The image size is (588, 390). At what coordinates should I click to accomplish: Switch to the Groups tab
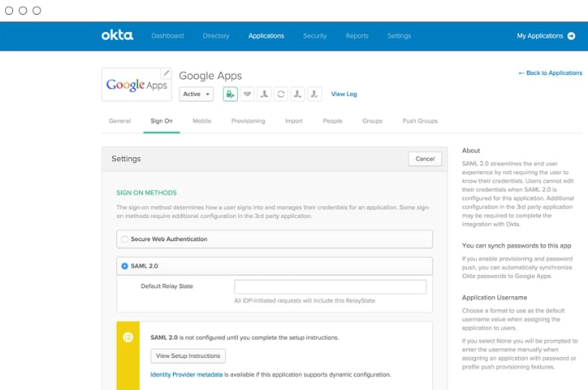click(x=372, y=121)
